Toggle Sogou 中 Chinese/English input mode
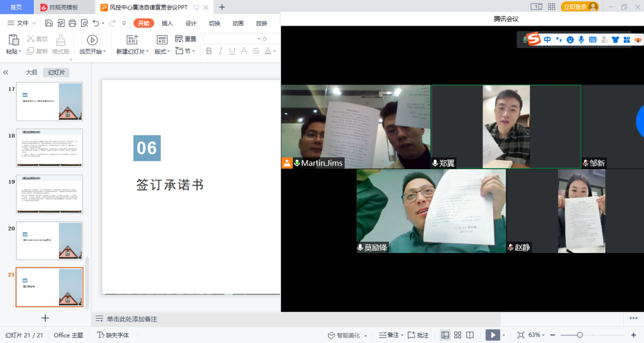 click(547, 40)
